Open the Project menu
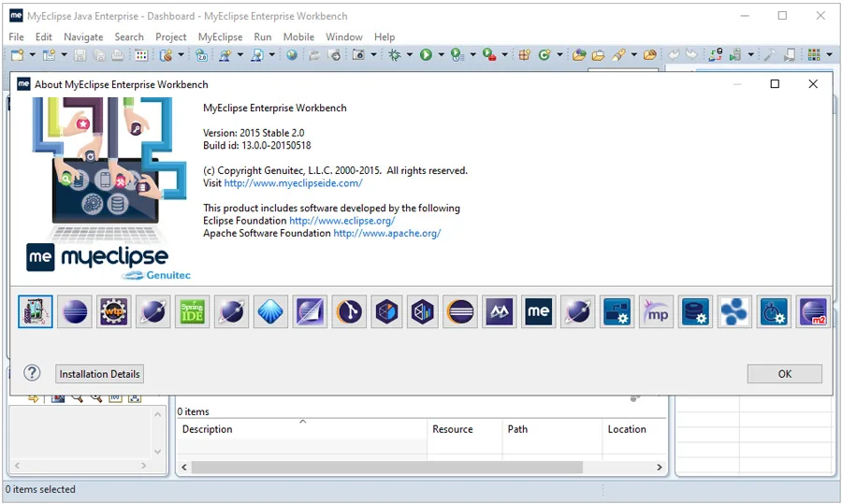The image size is (842, 504). [171, 37]
